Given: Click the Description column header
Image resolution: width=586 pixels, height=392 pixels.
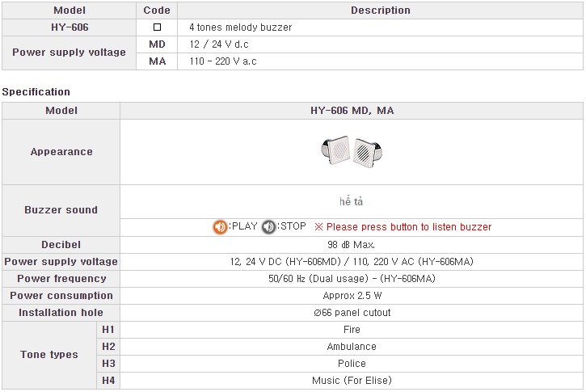Looking at the screenshot, I should pos(381,11).
